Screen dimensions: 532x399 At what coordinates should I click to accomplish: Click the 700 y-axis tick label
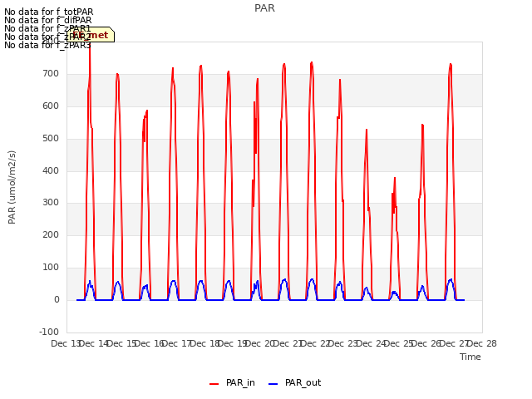coord(51,74)
